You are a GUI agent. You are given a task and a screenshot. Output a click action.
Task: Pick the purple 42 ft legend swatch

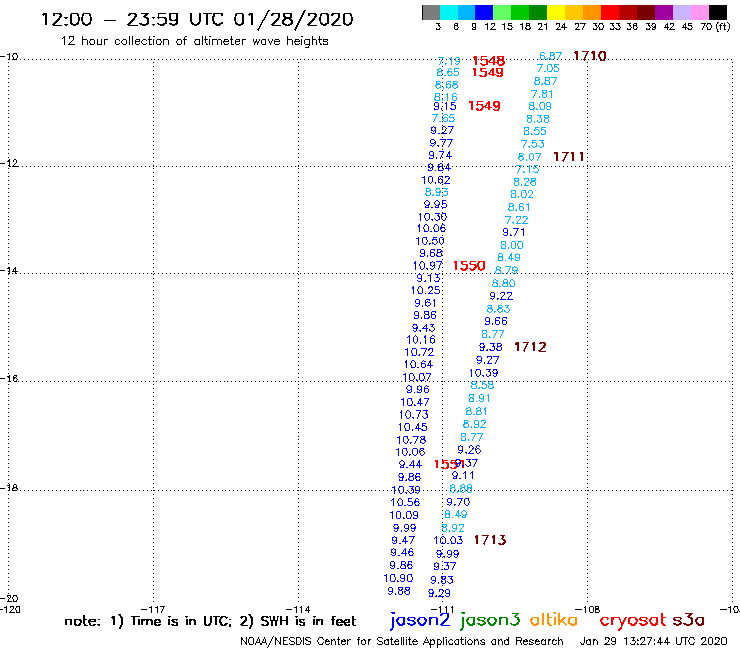pos(663,12)
